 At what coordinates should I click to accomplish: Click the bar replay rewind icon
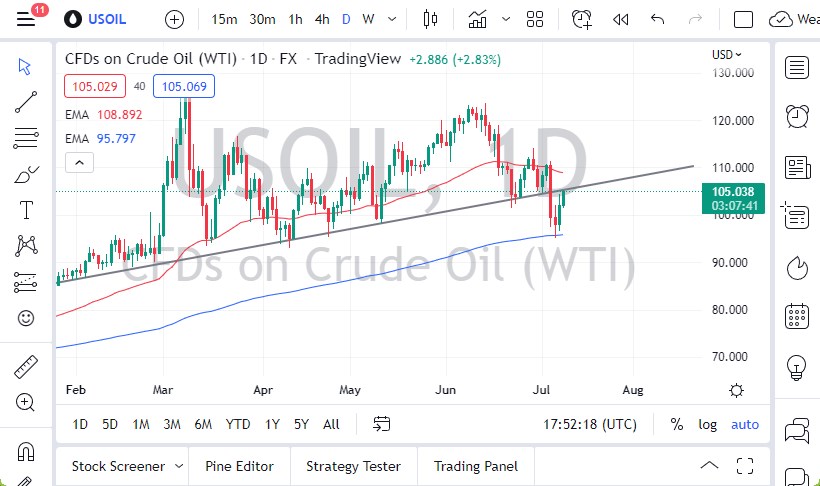click(621, 19)
